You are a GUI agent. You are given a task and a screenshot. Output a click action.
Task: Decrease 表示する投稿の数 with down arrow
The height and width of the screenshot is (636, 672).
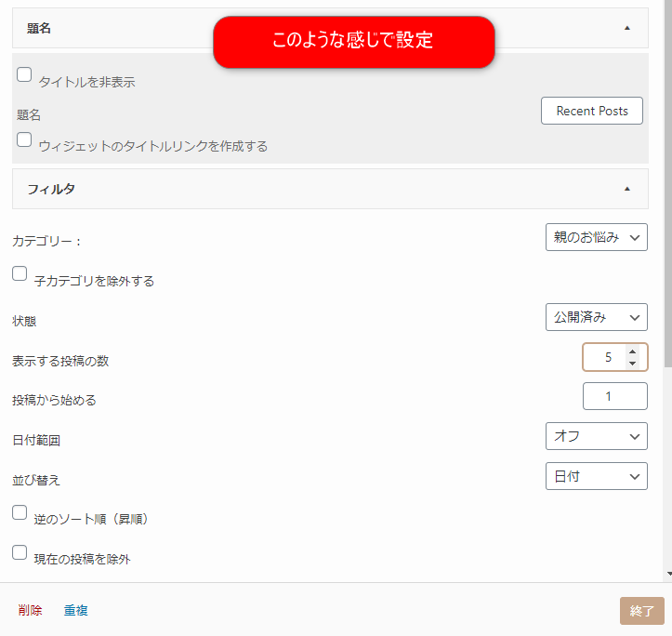[633, 363]
